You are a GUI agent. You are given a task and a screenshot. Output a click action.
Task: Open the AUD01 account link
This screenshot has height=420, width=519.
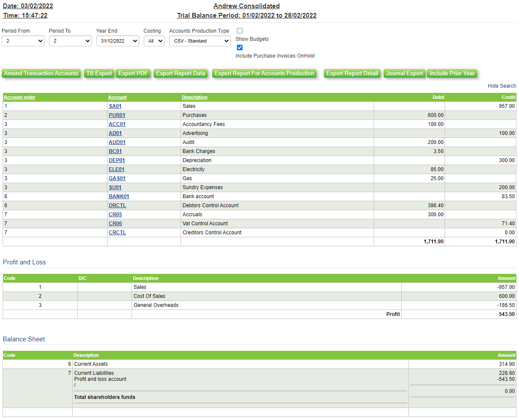tap(117, 142)
